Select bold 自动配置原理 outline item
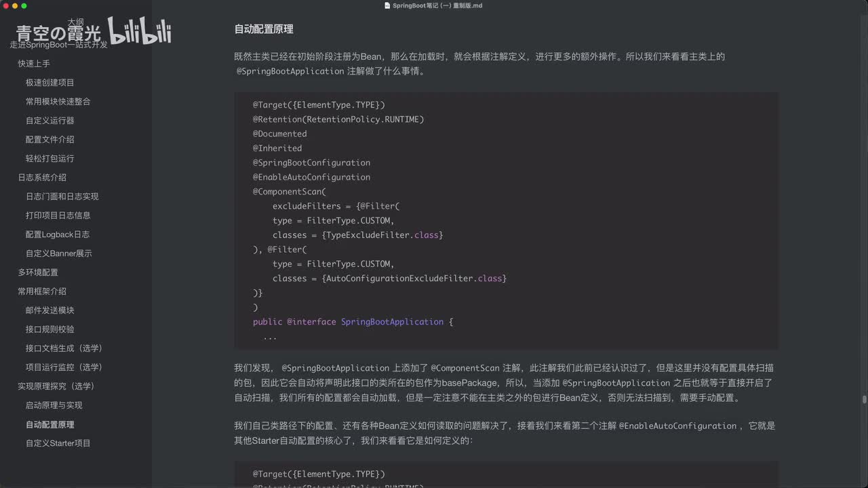 (x=50, y=424)
